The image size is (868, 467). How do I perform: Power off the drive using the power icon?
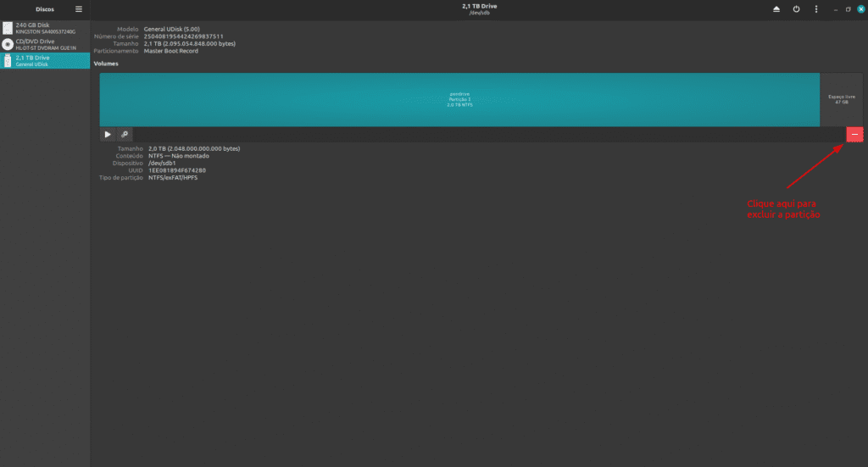796,9
